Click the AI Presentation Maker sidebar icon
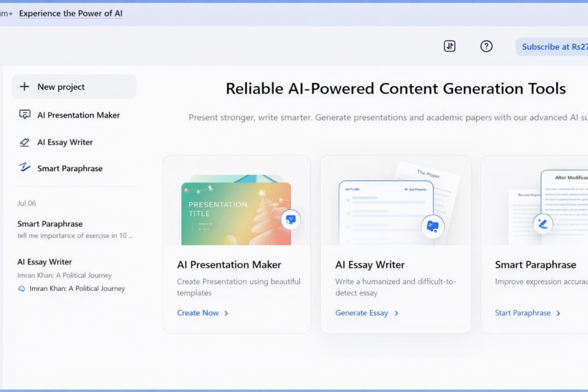 25,115
